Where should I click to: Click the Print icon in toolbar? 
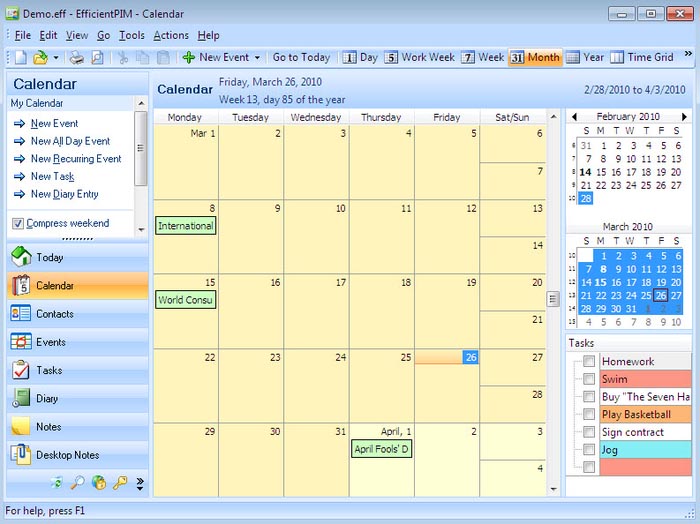(x=77, y=58)
